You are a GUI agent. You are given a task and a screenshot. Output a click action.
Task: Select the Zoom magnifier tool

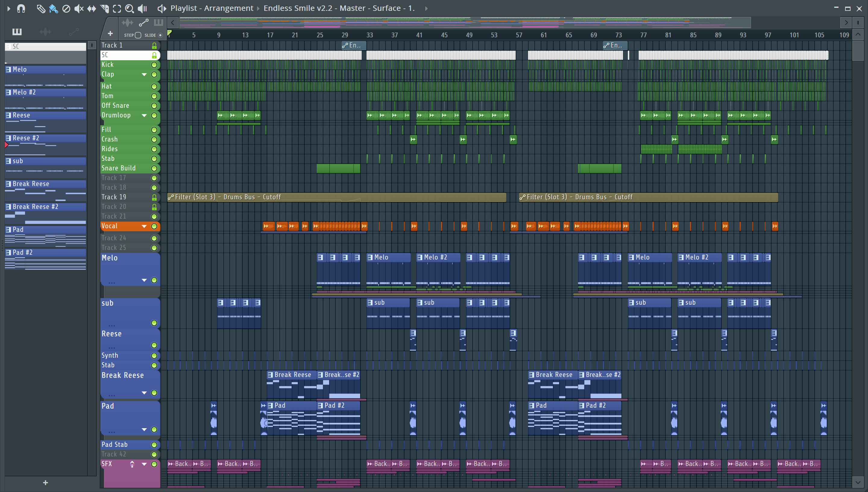[x=130, y=8]
